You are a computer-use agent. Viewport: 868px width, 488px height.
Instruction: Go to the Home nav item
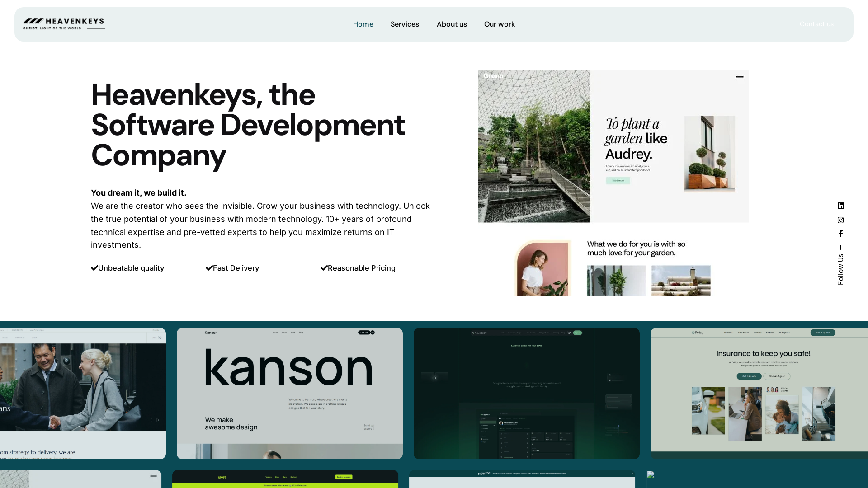[x=363, y=24]
